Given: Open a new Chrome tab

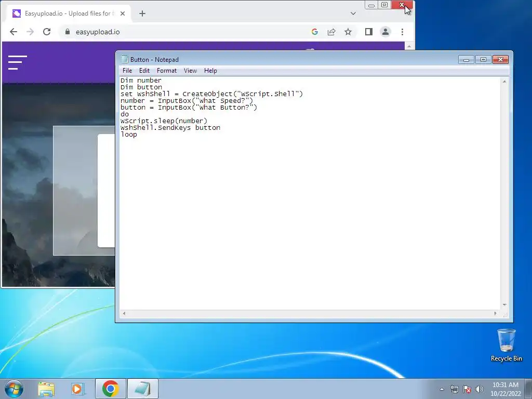Looking at the screenshot, I should 142,14.
